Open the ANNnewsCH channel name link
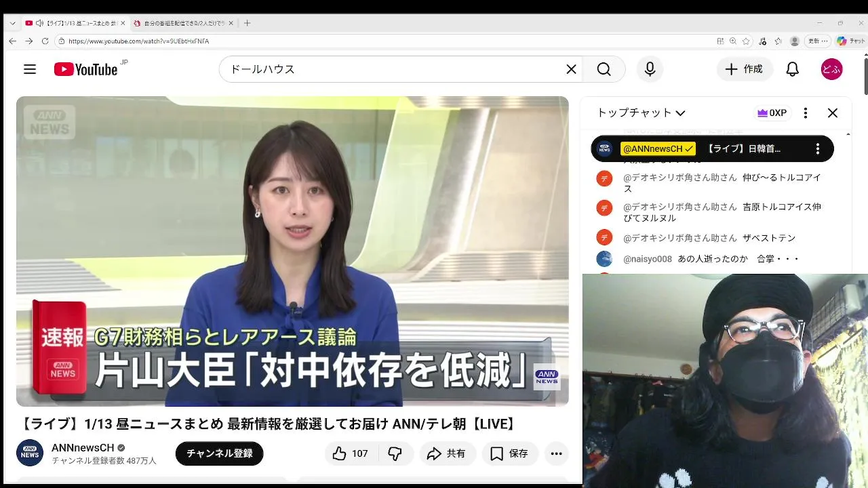Viewport: 868px width, 488px height. [83, 448]
